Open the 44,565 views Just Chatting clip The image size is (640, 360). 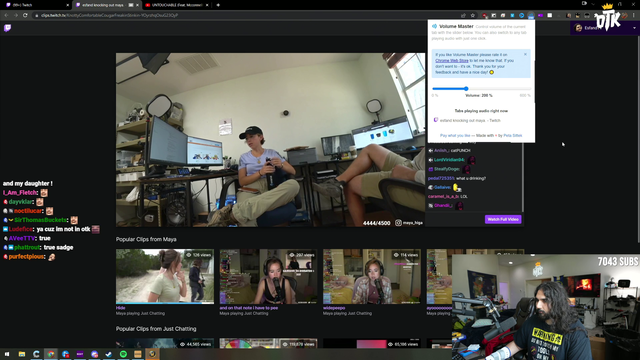coord(164,343)
